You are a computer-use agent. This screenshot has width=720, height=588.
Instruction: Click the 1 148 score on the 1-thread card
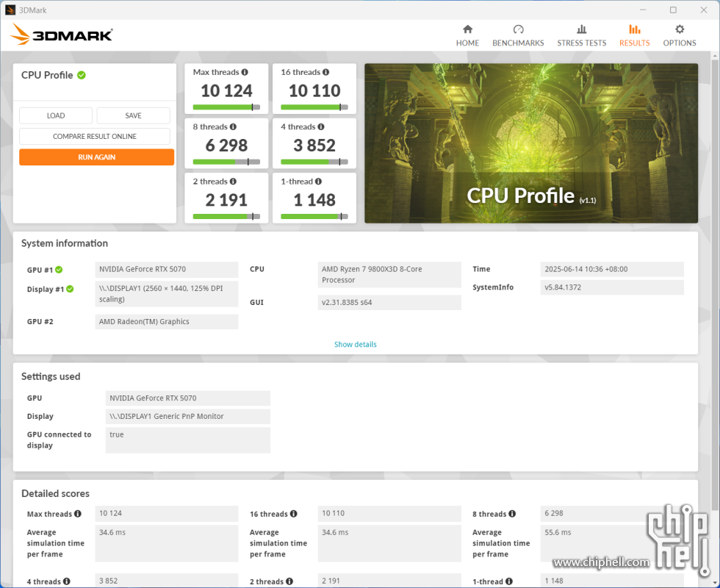(x=314, y=200)
